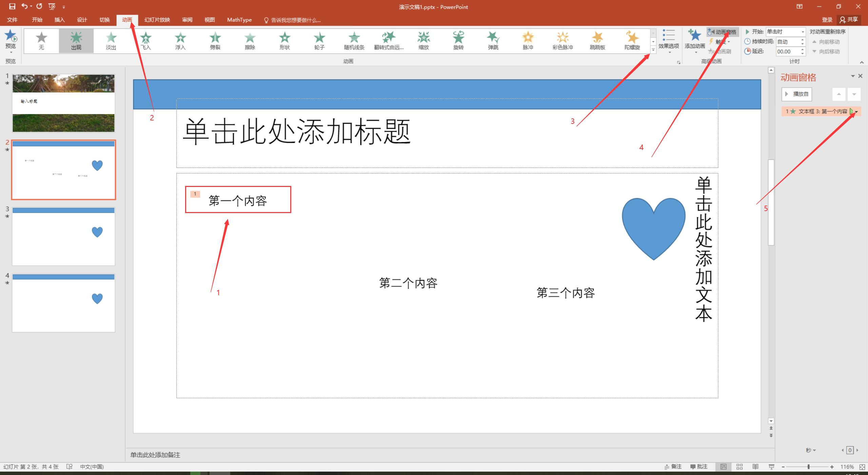Select the slide 3 thumbnail

pos(63,236)
